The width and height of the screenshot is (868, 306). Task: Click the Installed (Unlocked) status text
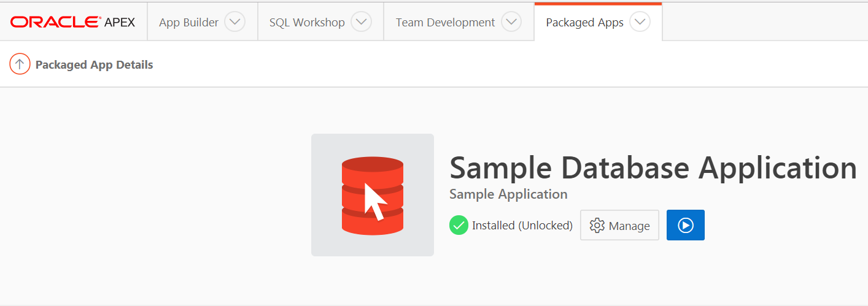click(x=522, y=226)
